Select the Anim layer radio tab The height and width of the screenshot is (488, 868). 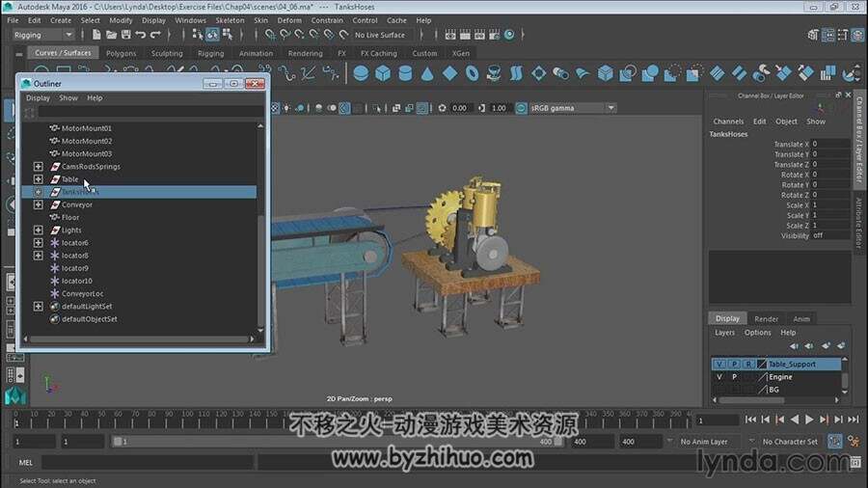click(x=801, y=318)
